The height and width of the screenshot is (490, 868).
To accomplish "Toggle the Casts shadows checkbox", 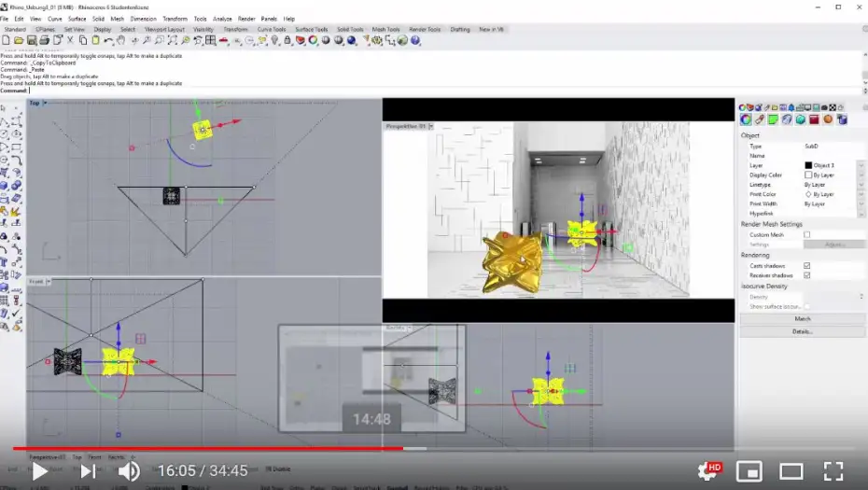I will (x=807, y=266).
